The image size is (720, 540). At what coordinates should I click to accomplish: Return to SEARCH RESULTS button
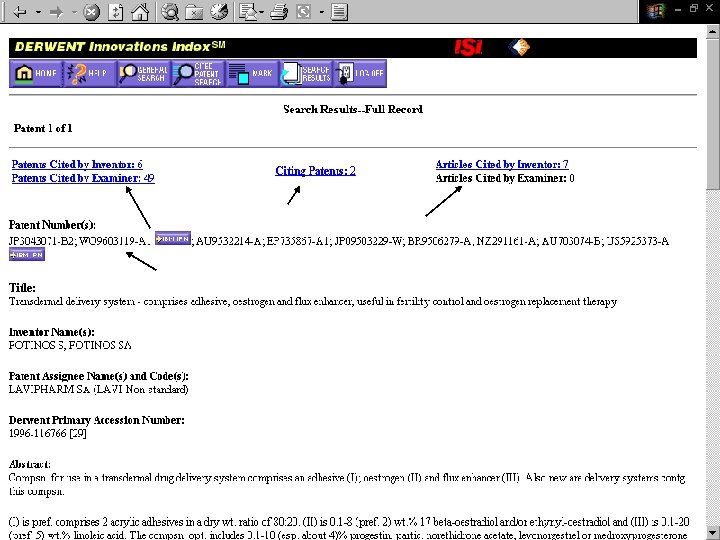(x=306, y=73)
